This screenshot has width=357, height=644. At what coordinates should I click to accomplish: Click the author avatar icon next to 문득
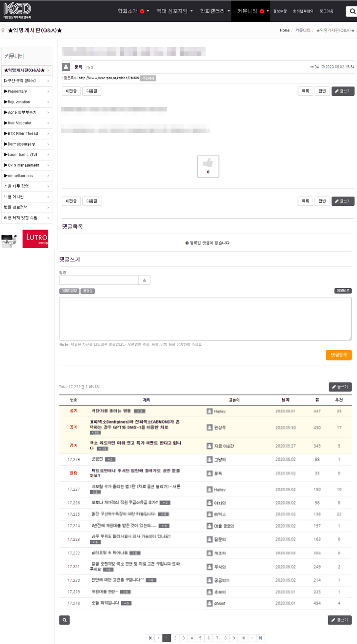pyautogui.click(x=66, y=67)
